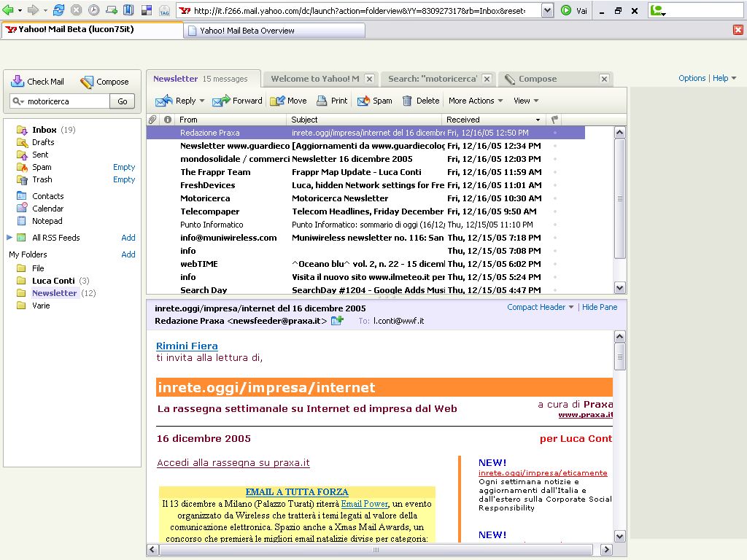Open the Punto Informatico message row
Image resolution: width=747 pixels, height=560 pixels.
coord(365,225)
